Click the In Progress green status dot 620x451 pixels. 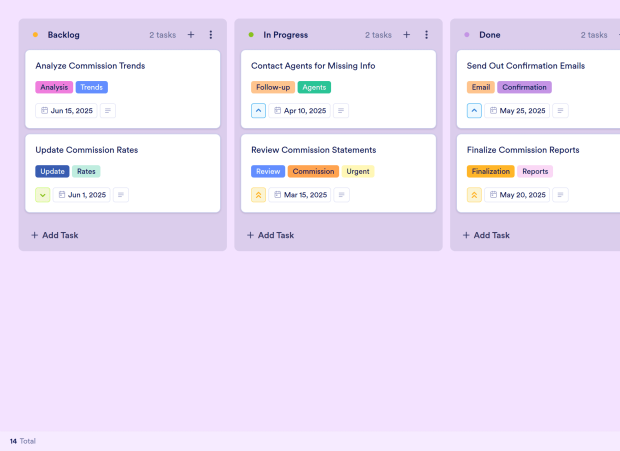[x=251, y=35]
